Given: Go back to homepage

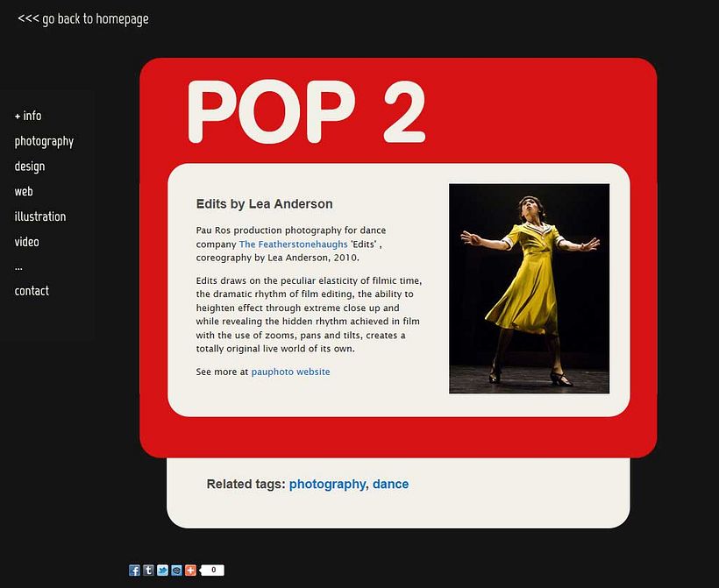Looking at the screenshot, I should point(83,18).
